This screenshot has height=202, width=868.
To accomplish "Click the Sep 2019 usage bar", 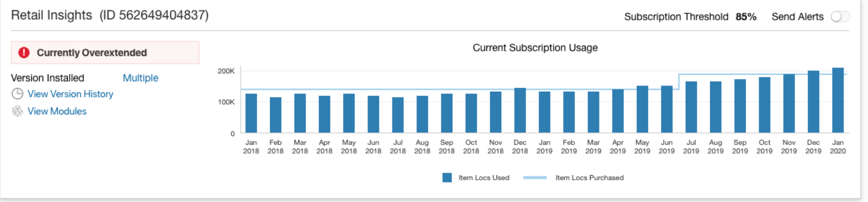I will (740, 106).
